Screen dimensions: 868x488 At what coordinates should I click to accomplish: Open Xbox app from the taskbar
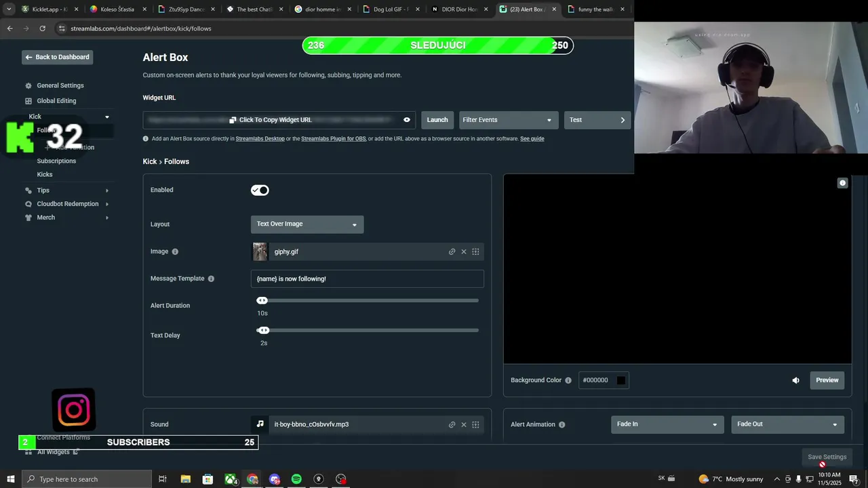coord(231,479)
